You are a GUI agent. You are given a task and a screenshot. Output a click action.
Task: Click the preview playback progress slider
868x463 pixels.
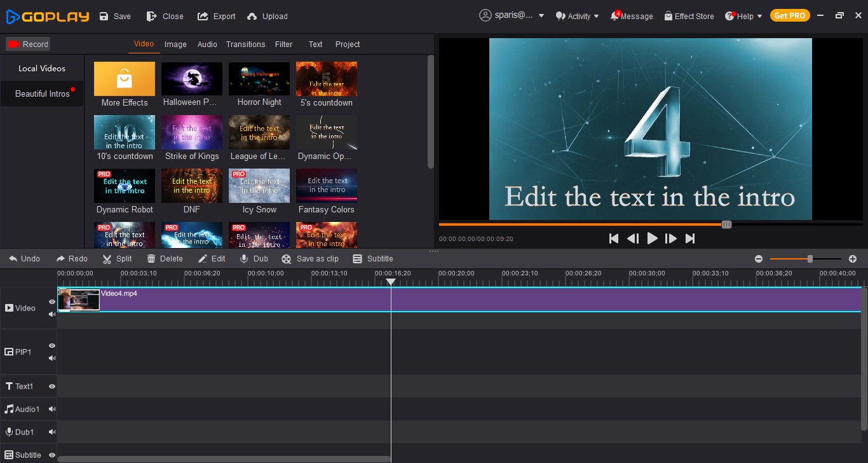pyautogui.click(x=726, y=225)
